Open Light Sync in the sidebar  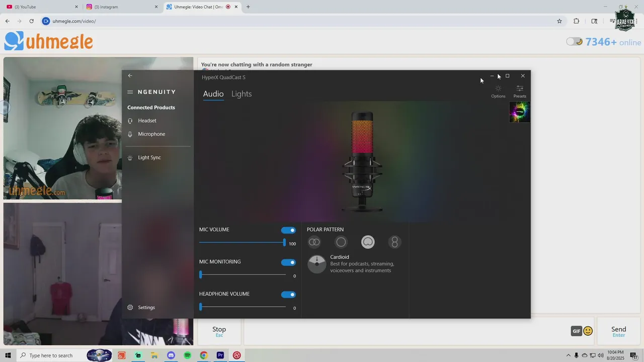149,157
